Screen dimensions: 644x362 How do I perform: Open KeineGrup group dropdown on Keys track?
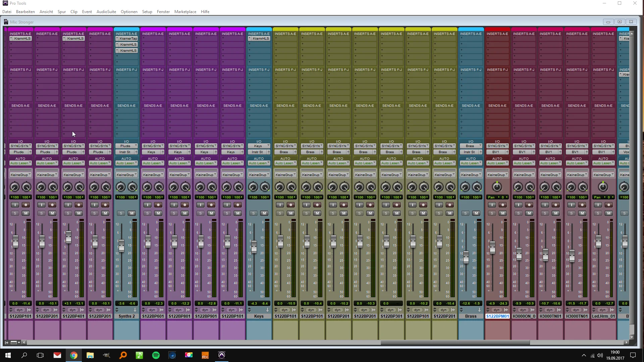259,175
